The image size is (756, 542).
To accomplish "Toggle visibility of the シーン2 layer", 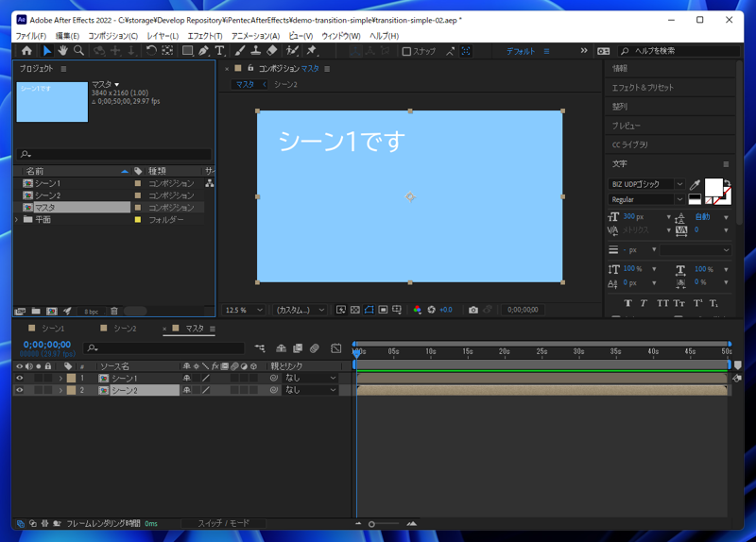I will (x=19, y=390).
